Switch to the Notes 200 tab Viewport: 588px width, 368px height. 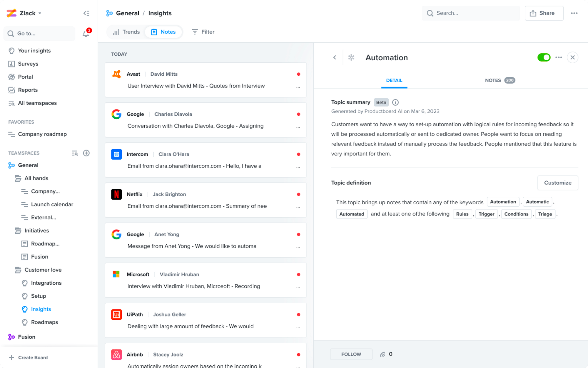[x=500, y=80]
